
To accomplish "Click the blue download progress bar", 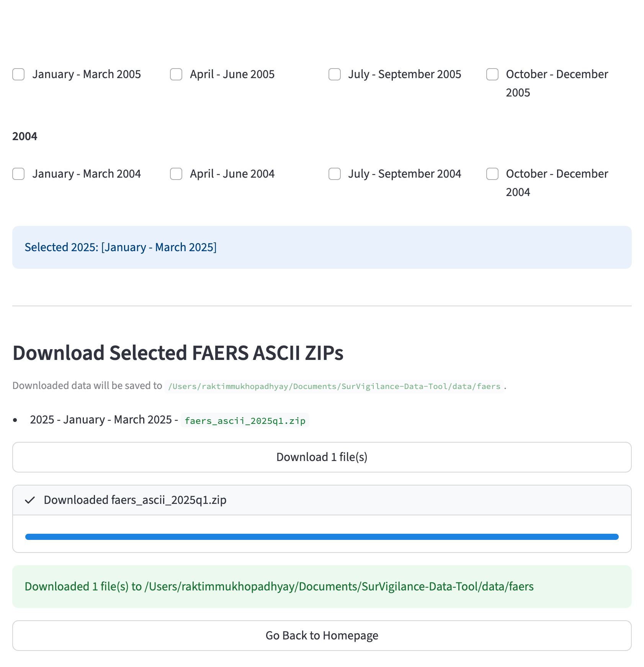I will click(x=322, y=537).
